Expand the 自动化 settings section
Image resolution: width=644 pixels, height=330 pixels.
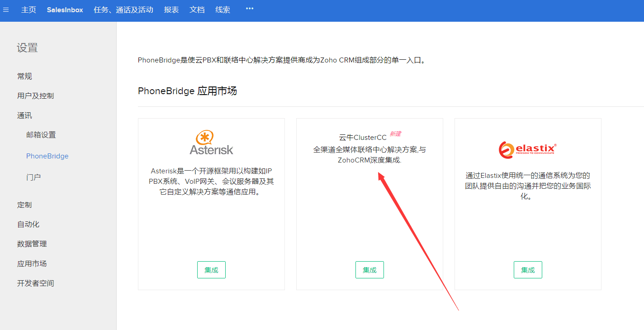28,225
